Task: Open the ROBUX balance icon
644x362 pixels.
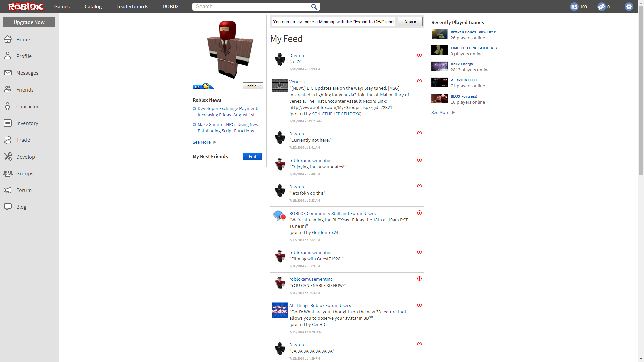Action: tap(574, 7)
